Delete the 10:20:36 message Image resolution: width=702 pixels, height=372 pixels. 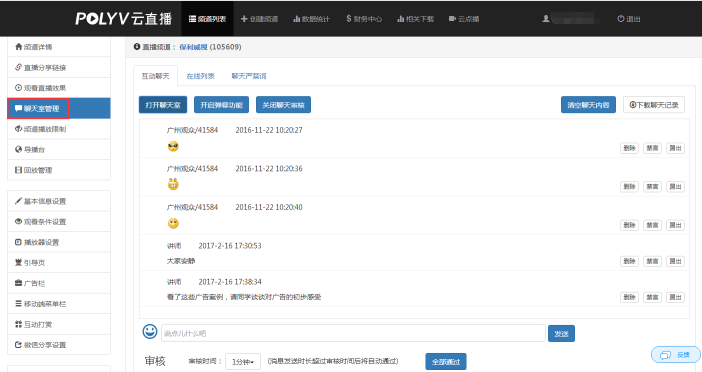[629, 186]
